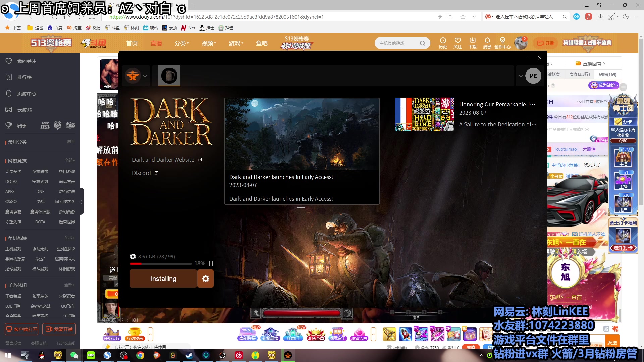Click the Blacksmith launcher logo icon

click(133, 76)
